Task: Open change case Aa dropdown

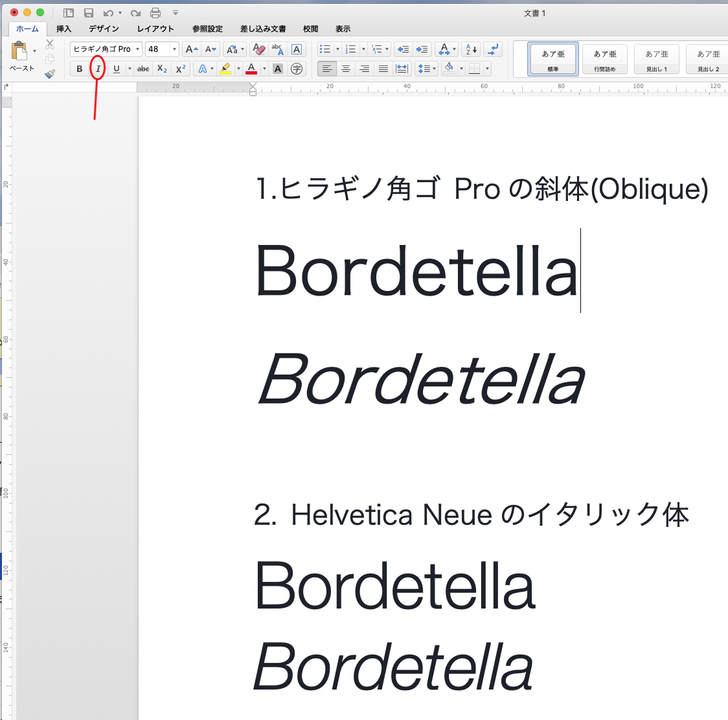Action: click(234, 49)
